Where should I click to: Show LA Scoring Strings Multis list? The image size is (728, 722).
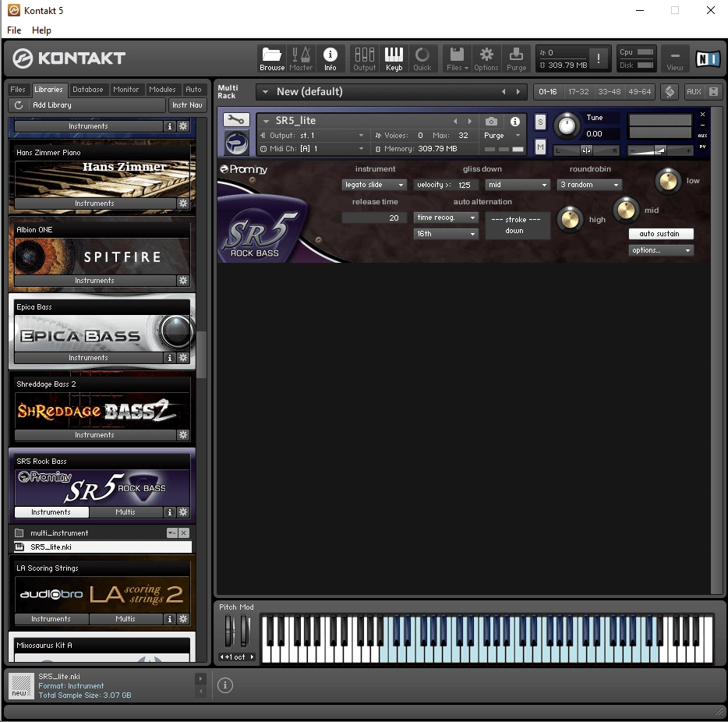(x=125, y=619)
